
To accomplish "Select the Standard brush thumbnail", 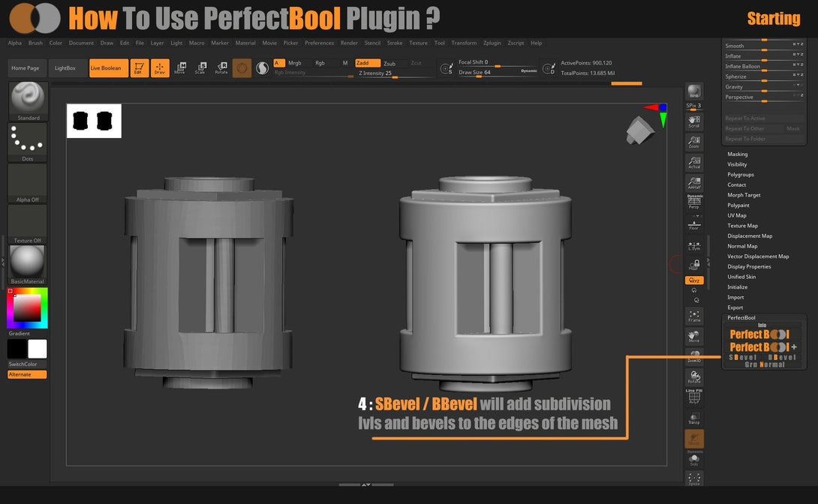I will [x=29, y=101].
